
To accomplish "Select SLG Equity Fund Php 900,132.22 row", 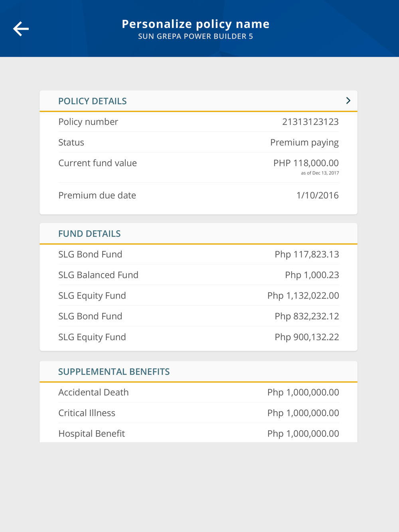I will [198, 337].
